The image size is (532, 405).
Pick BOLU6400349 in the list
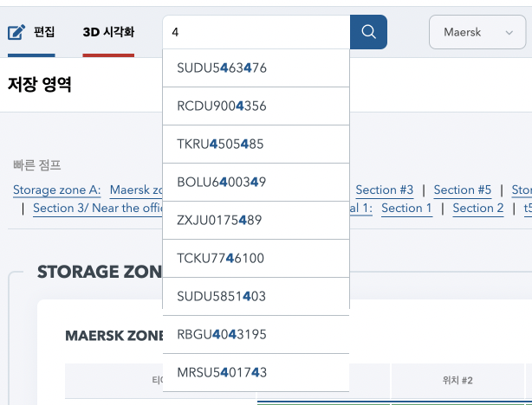(221, 182)
